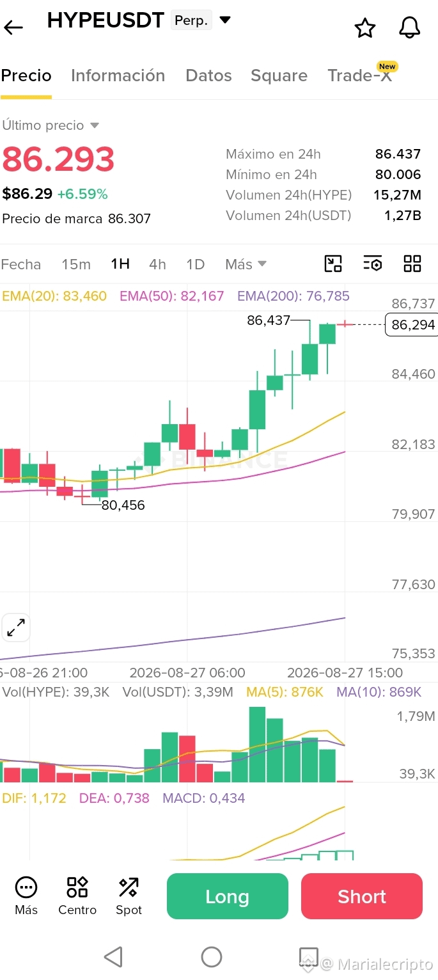Select the 1H chart interval
Screen dimensions: 438x980
point(120,264)
